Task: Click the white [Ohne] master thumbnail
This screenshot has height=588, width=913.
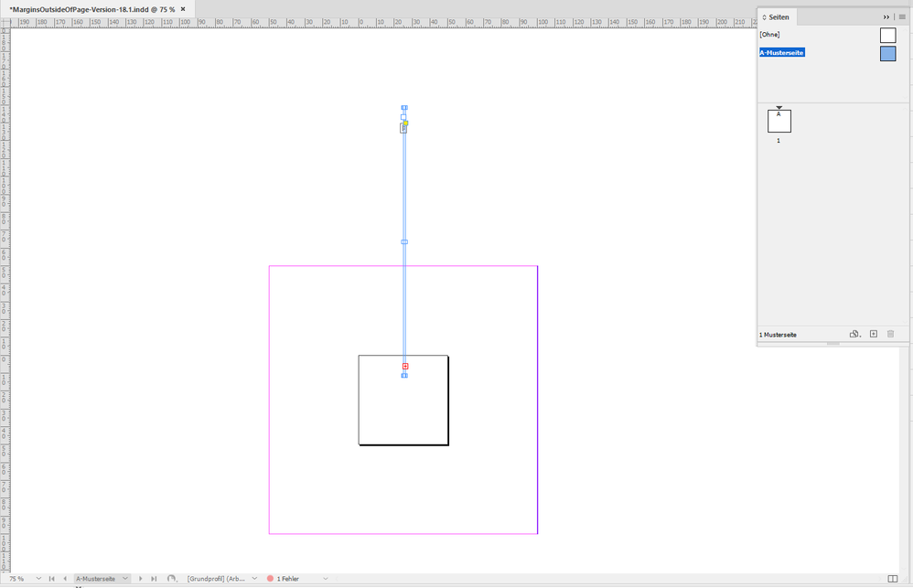Action: (x=888, y=35)
